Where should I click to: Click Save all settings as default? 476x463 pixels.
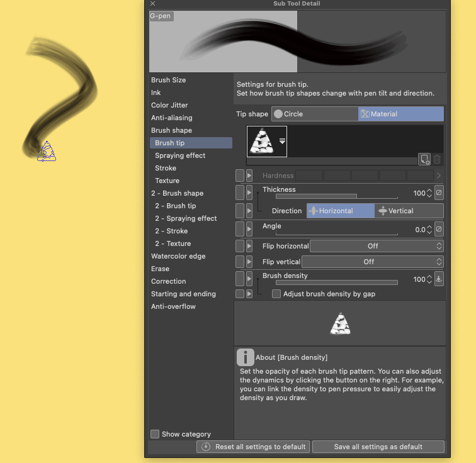point(378,447)
